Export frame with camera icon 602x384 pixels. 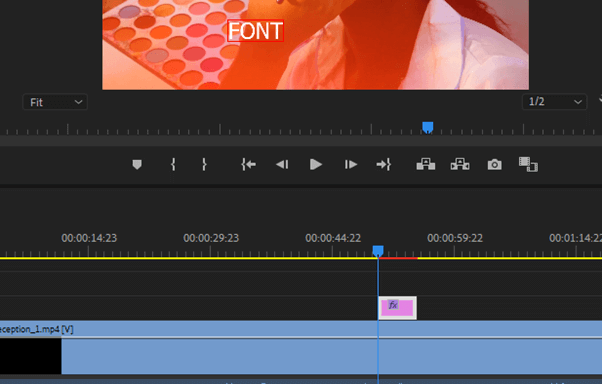[x=494, y=165]
